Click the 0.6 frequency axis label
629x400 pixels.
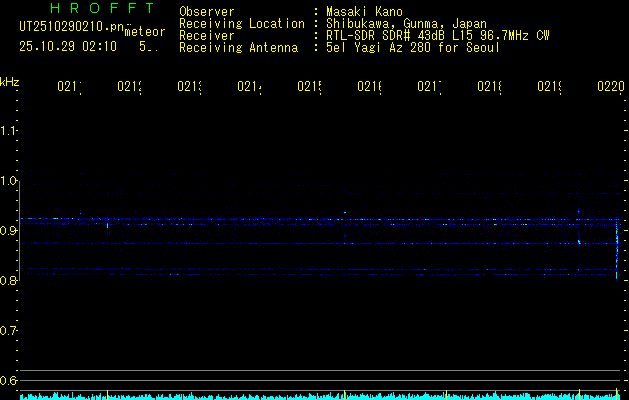(10, 380)
